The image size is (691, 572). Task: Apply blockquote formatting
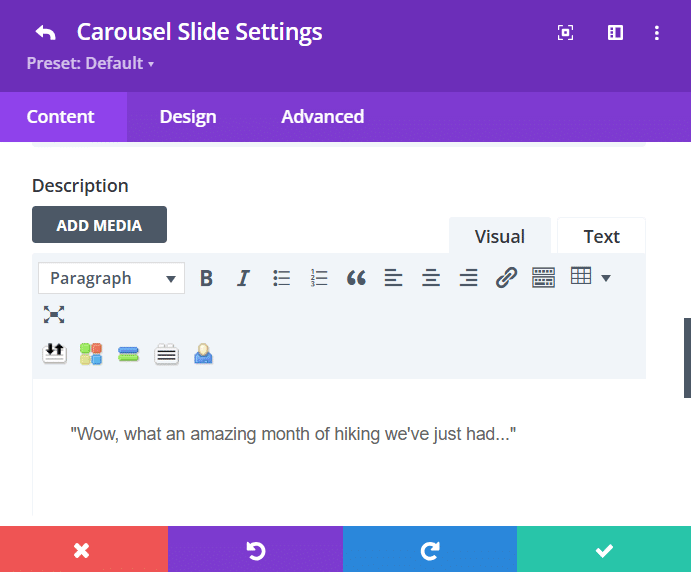click(356, 278)
